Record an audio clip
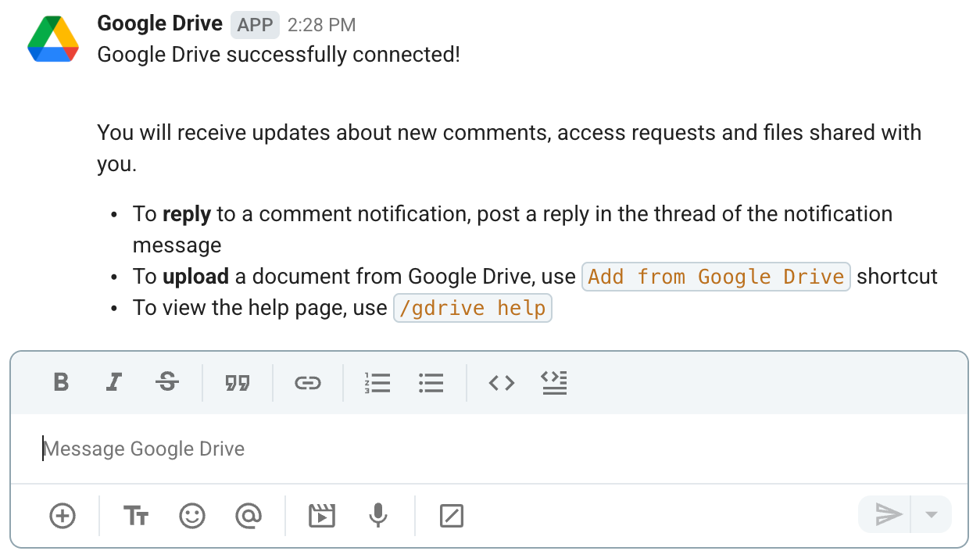Viewport: 980px width, 558px height. coord(377,515)
